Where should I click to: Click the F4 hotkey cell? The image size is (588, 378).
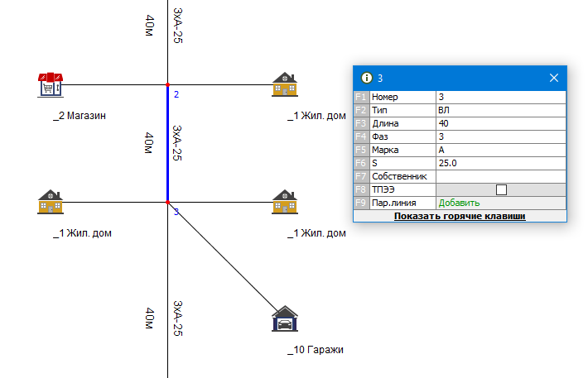[361, 136]
